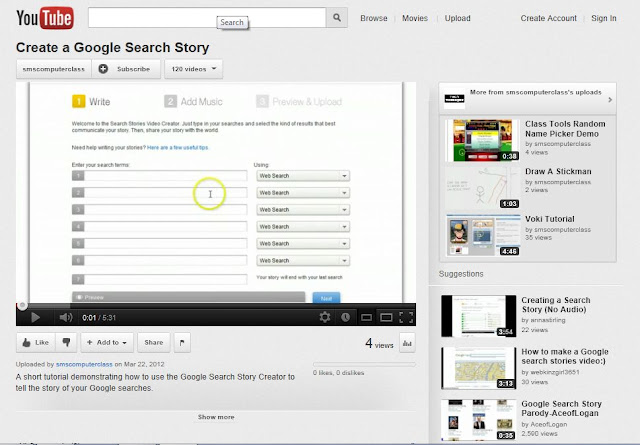The image size is (640, 445).
Task: Click inside the YouTube search field
Action: pyautogui.click(x=207, y=18)
